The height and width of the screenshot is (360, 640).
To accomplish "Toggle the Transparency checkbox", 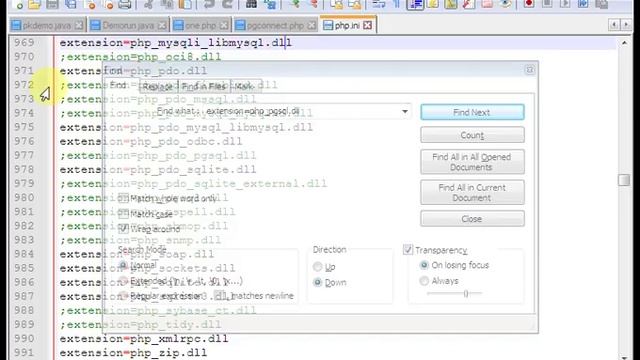I will 408,249.
